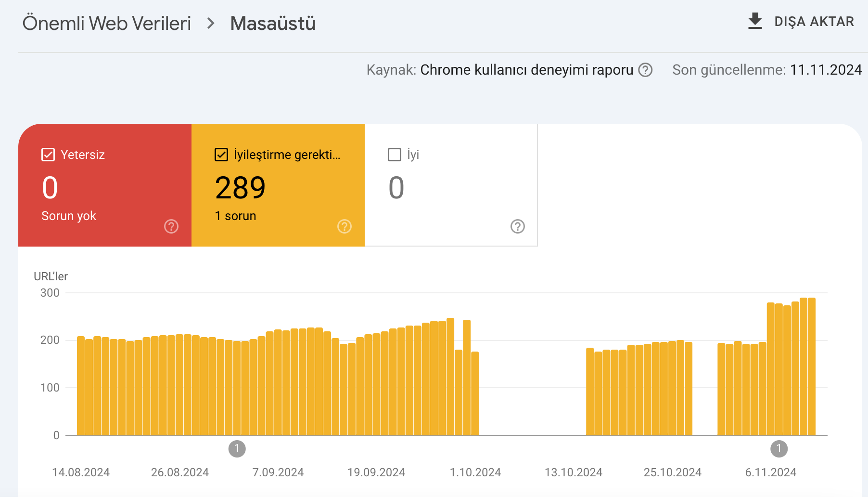Viewport: 868px width, 497px height.
Task: Click help icon in the Yetersiz card
Action: (x=171, y=226)
